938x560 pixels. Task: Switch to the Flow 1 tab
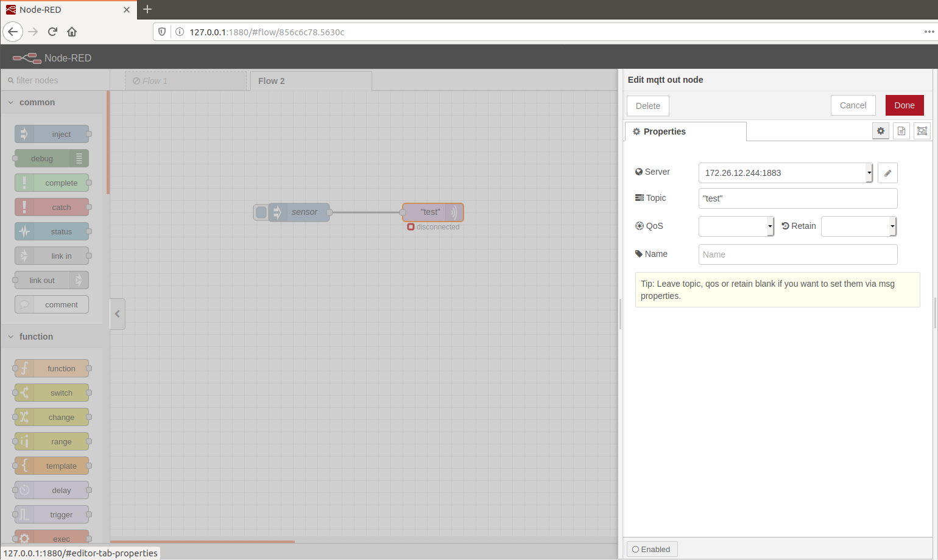pyautogui.click(x=186, y=81)
